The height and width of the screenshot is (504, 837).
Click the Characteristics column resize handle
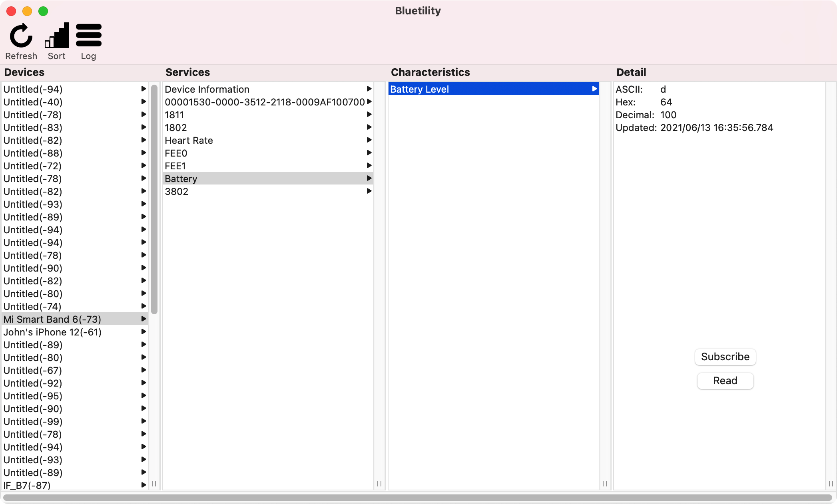point(605,484)
